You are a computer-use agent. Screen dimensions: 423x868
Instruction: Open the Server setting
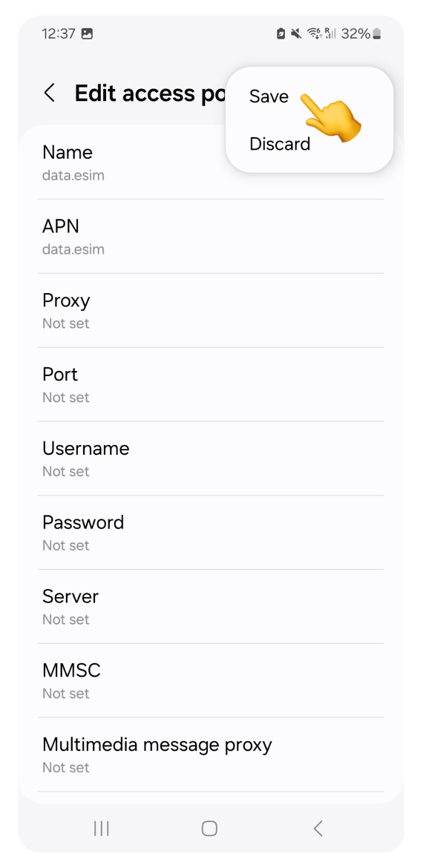[211, 607]
